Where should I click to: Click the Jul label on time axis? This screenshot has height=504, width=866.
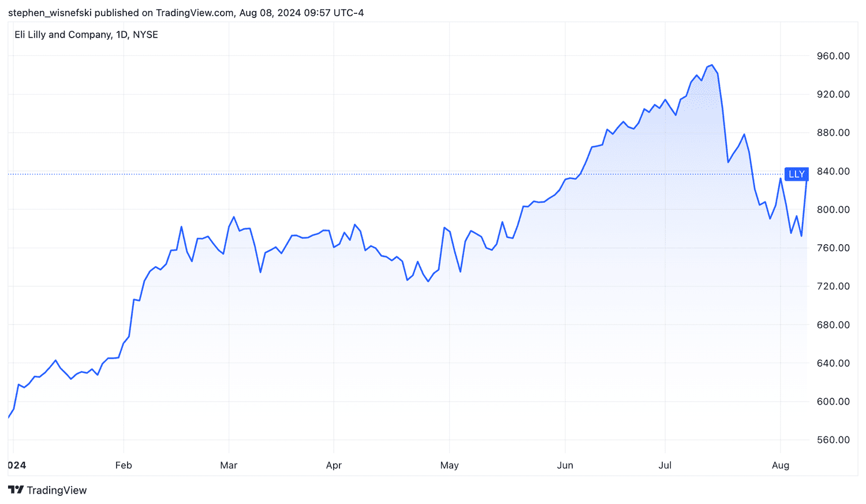pos(665,465)
